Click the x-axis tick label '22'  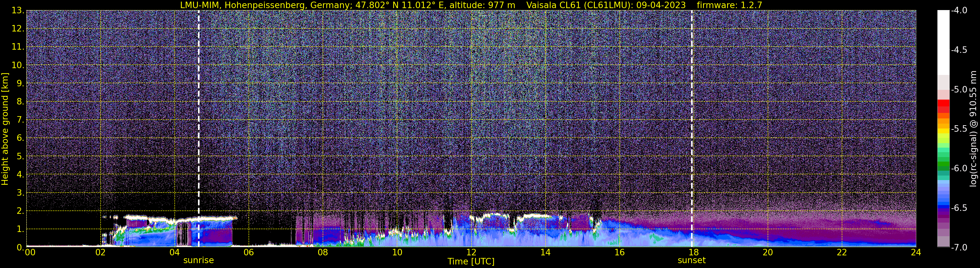pyautogui.click(x=842, y=252)
